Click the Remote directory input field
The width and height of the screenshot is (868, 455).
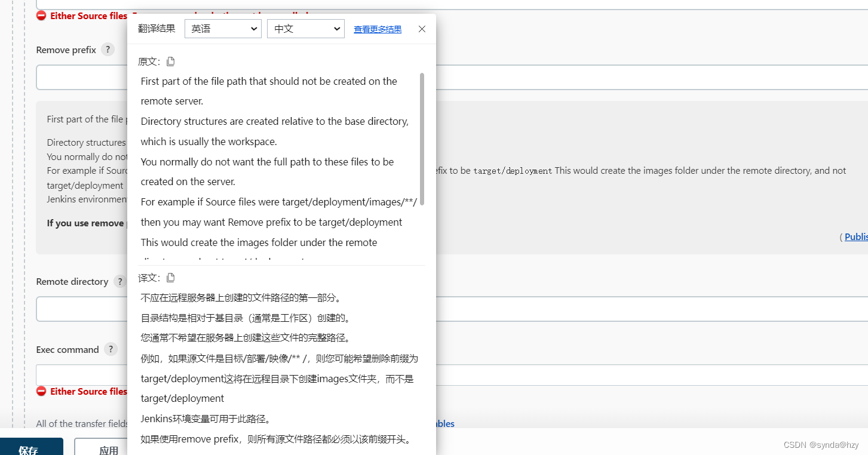(452, 309)
